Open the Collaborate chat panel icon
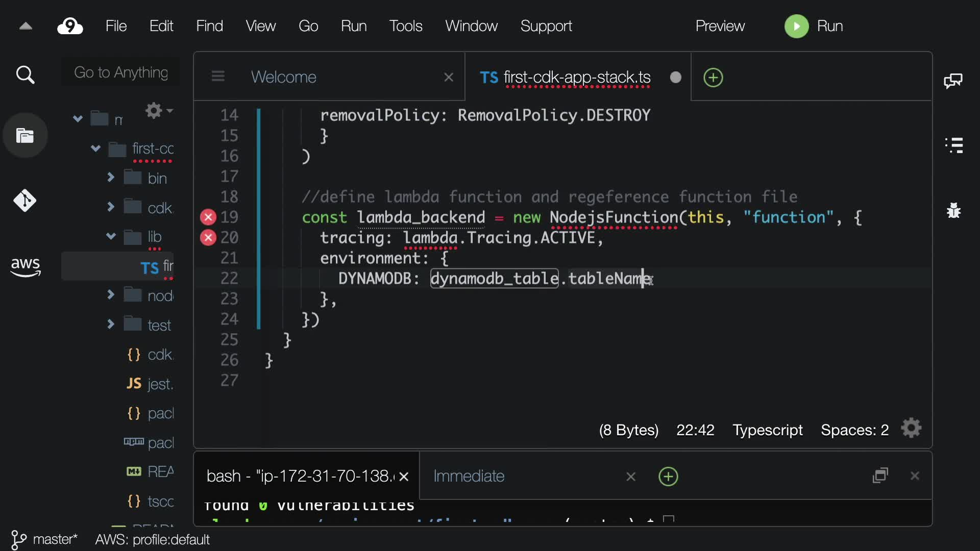Viewport: 980px width, 551px height. pyautogui.click(x=953, y=81)
